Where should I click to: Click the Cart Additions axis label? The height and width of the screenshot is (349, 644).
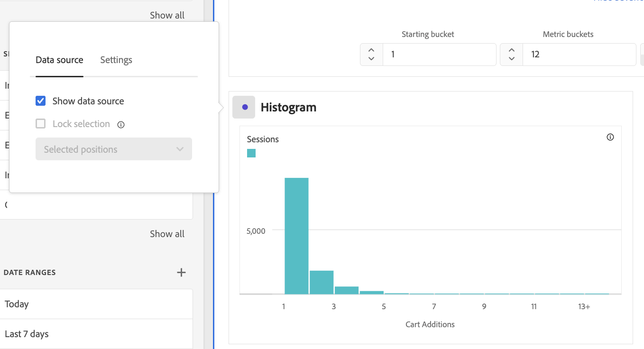(430, 324)
